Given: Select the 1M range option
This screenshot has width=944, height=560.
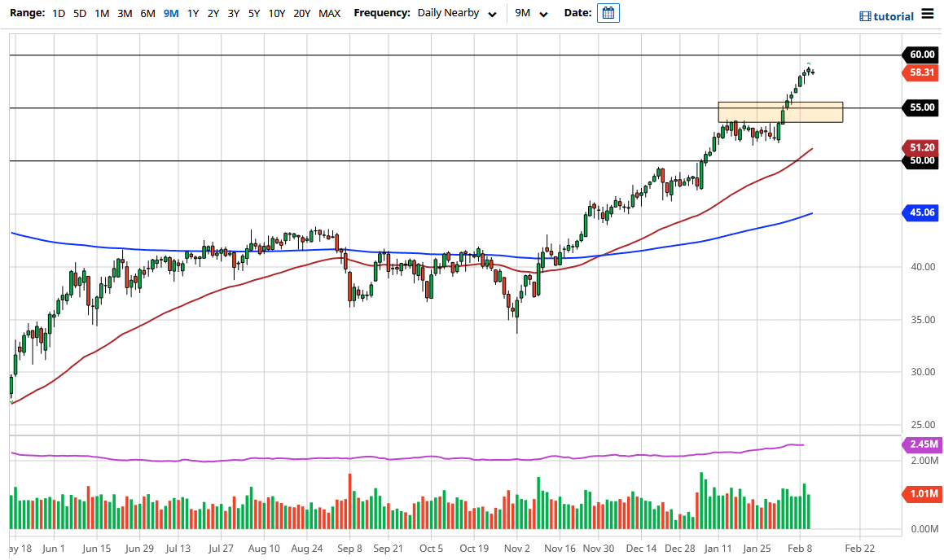Looking at the screenshot, I should pos(101,13).
